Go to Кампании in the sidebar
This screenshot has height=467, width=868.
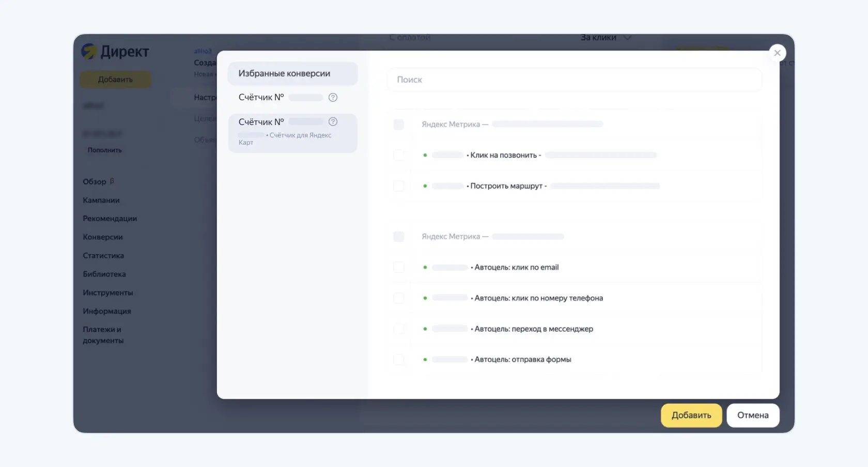pyautogui.click(x=101, y=200)
